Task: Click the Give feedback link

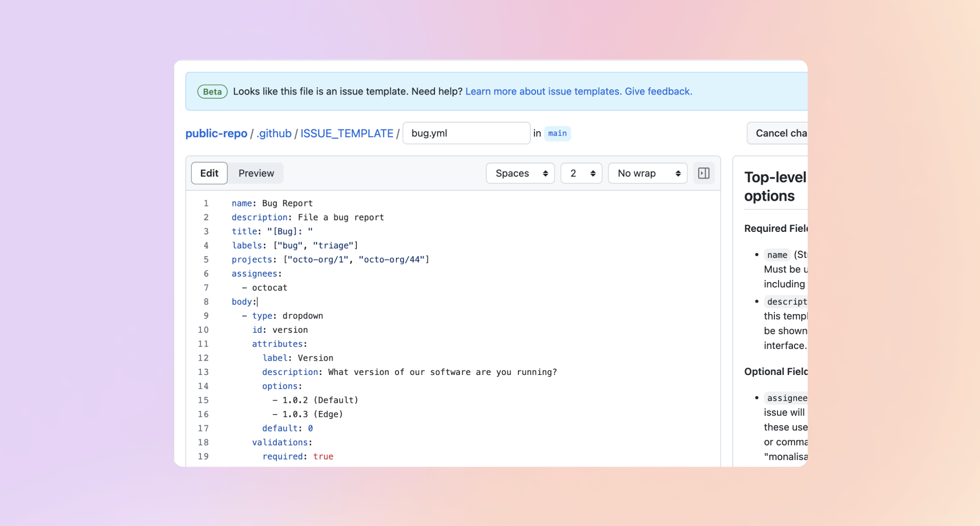Action: (x=658, y=91)
